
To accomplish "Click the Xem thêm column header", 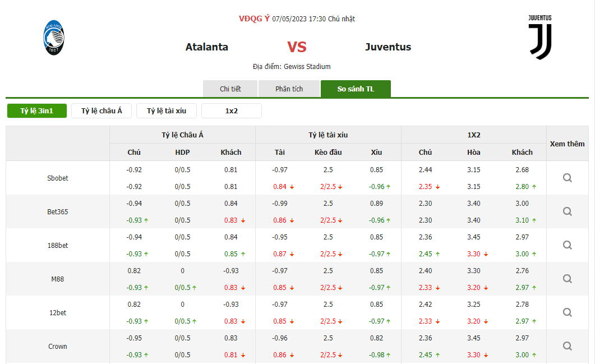I will tap(568, 144).
